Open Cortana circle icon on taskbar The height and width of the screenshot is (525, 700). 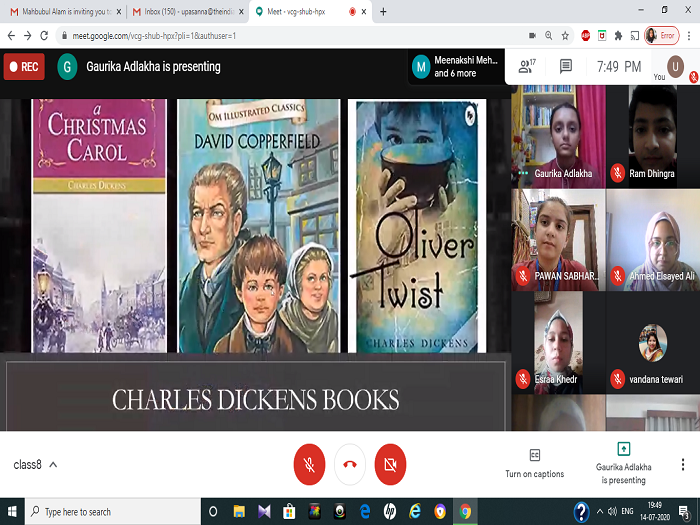point(213,512)
